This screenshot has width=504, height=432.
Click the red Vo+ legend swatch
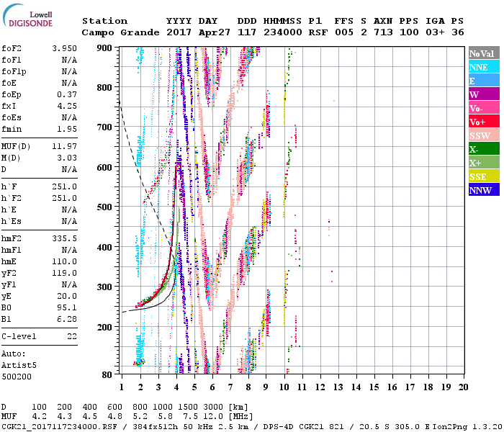pos(483,122)
